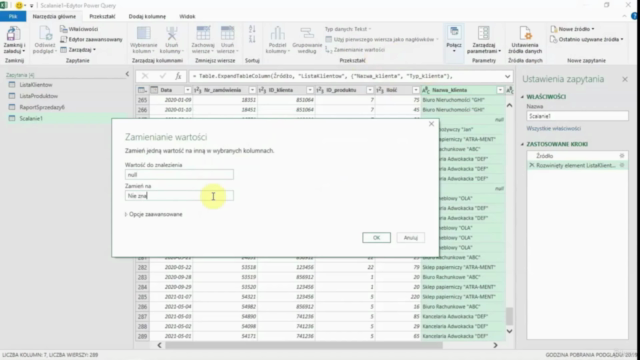This screenshot has width=640, height=360.
Task: Select the ListaProduktow query
Action: pyautogui.click(x=38, y=96)
